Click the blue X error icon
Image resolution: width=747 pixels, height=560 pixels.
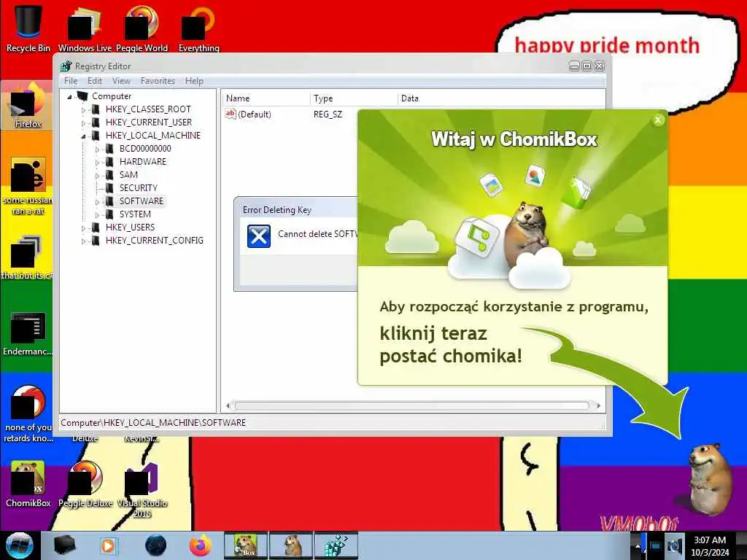[259, 236]
